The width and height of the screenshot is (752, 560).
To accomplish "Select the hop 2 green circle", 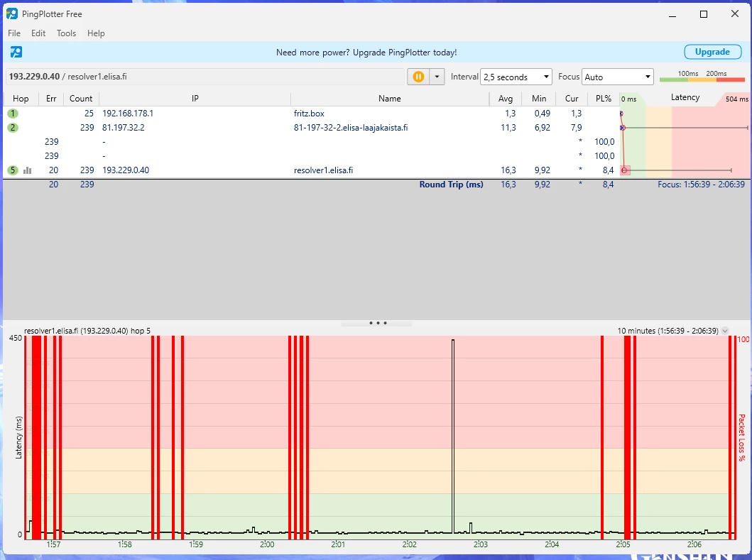I will 13,128.
